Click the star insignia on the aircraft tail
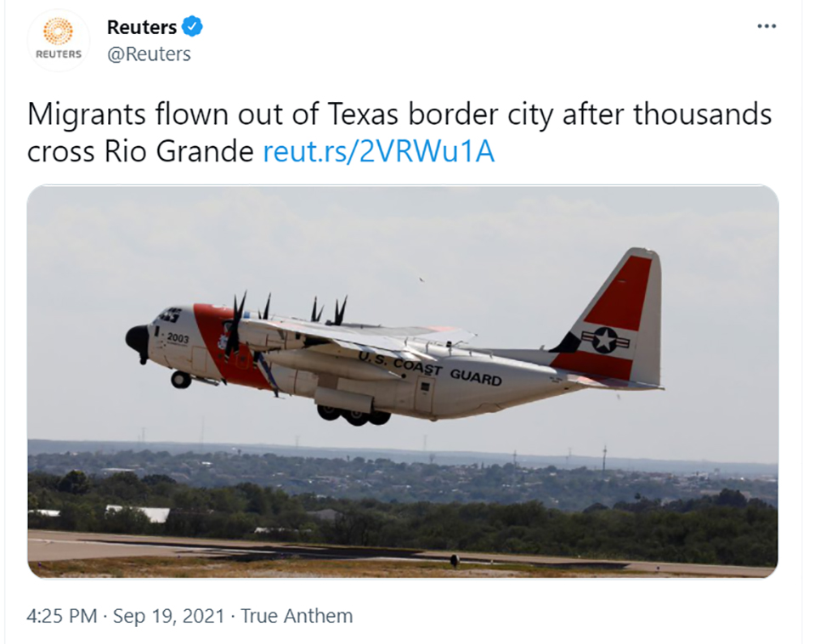Screen dimensions: 826x644 [605, 340]
